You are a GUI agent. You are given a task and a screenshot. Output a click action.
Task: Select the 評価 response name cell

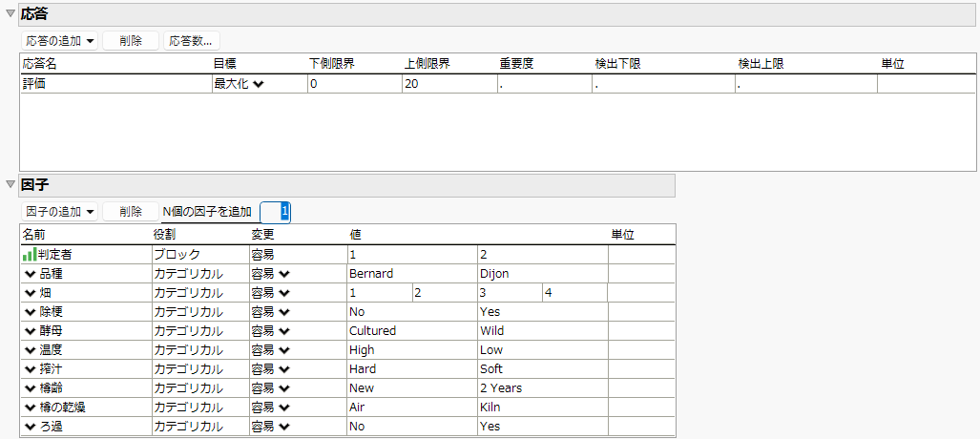116,84
